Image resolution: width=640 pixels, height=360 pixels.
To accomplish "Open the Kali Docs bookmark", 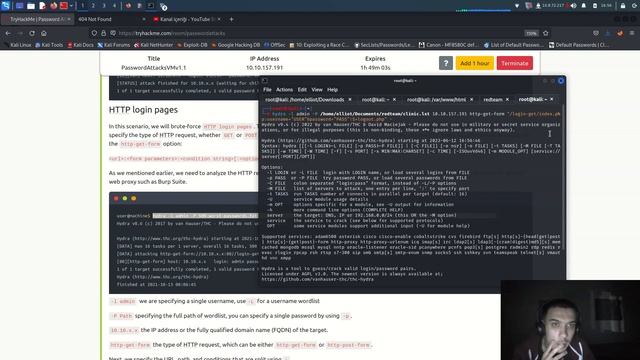I will (x=80, y=45).
